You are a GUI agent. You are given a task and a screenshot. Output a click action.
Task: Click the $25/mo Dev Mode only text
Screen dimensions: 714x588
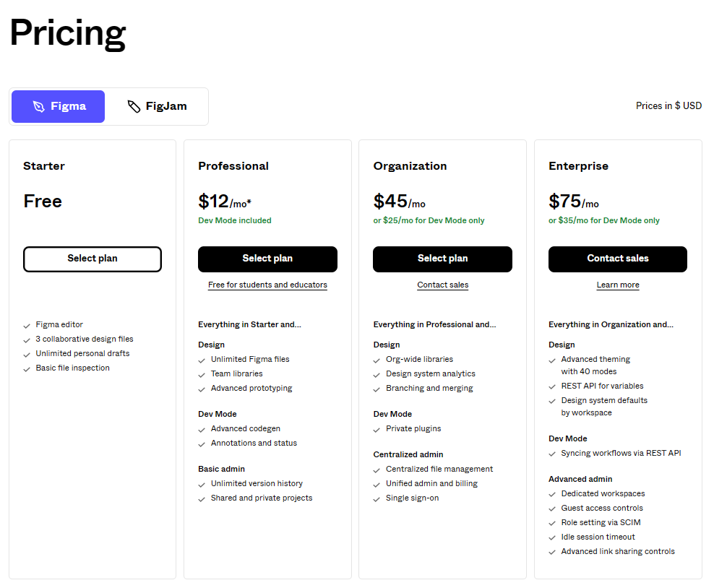429,220
